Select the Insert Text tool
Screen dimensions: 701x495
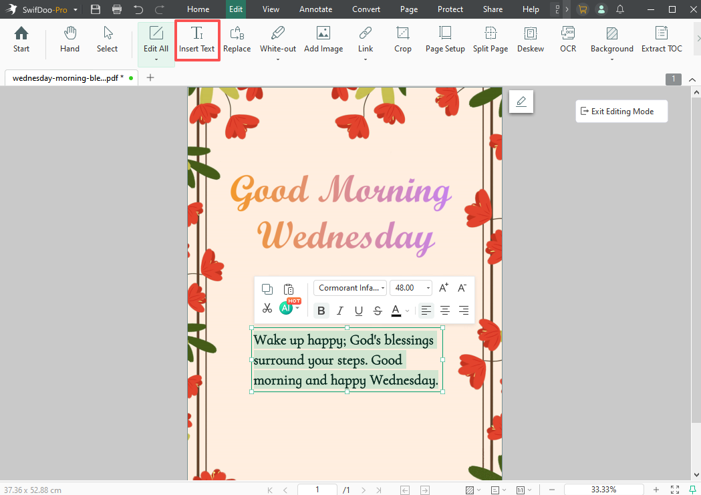pos(197,39)
